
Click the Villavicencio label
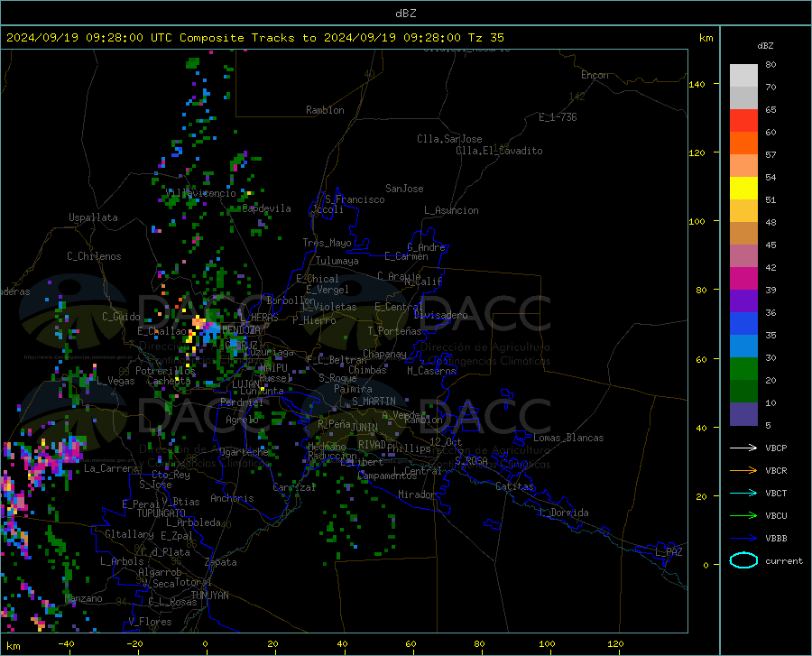coord(201,192)
